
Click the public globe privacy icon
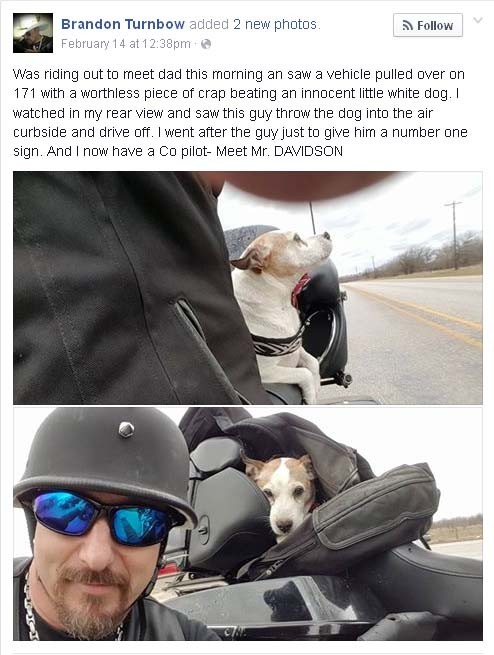(x=206, y=44)
